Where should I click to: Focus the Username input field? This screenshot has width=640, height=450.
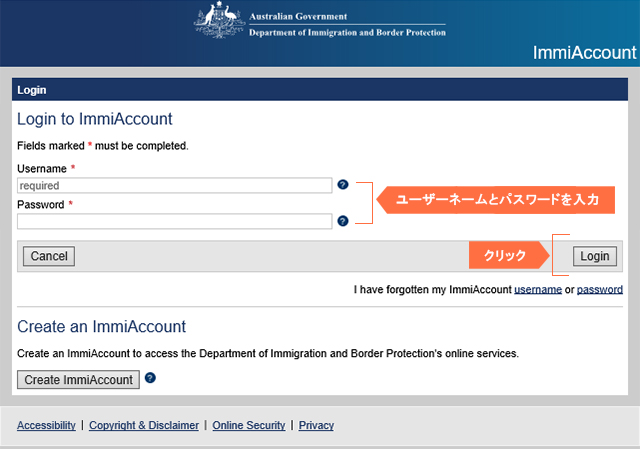(175, 185)
